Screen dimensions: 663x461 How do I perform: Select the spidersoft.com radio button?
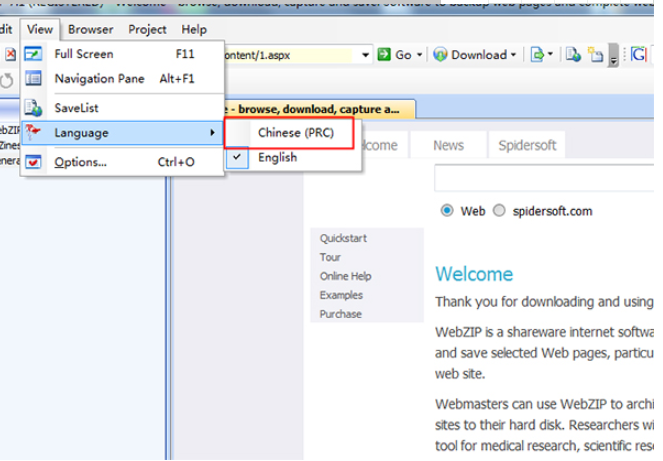[x=499, y=211]
